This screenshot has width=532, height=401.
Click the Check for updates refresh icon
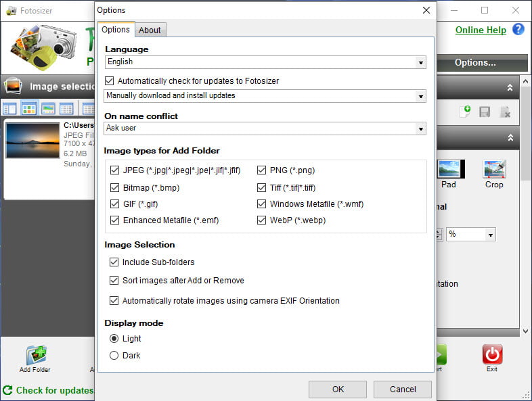(7, 390)
